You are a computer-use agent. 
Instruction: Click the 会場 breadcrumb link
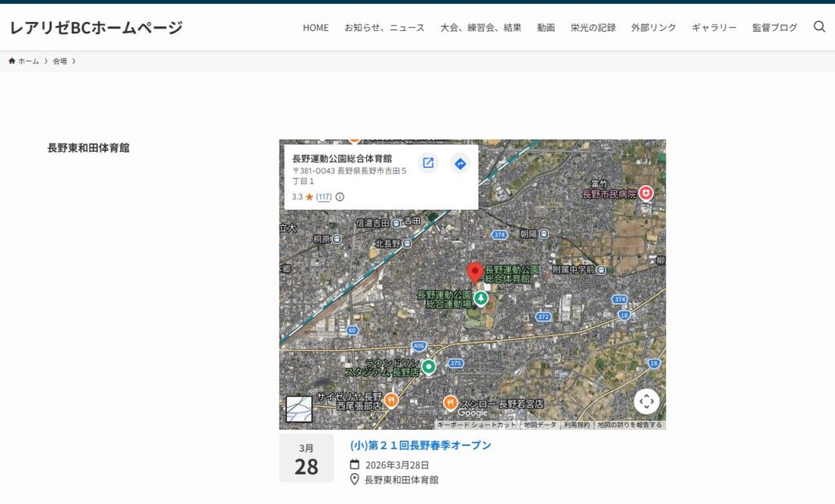[60, 61]
